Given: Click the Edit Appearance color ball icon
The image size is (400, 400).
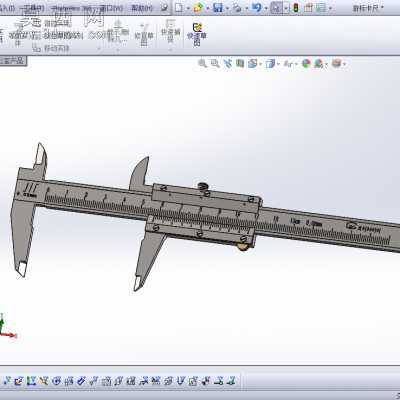Looking at the screenshot, I should (306, 63).
